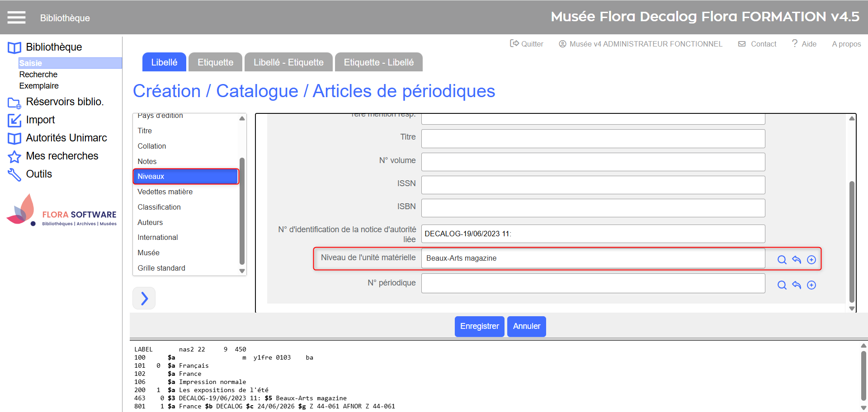The image size is (868, 412).
Task: Click section list scrollbar thumb
Action: click(x=242, y=211)
